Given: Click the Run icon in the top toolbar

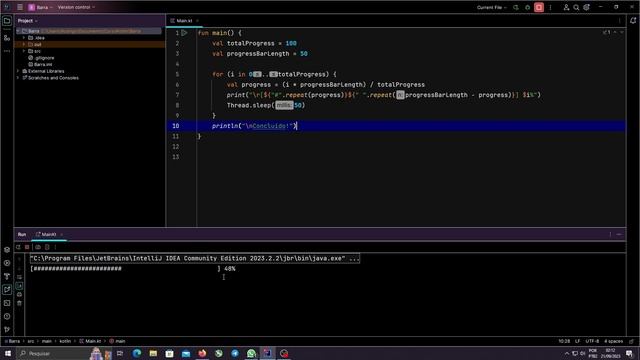Looking at the screenshot, I should 516,7.
